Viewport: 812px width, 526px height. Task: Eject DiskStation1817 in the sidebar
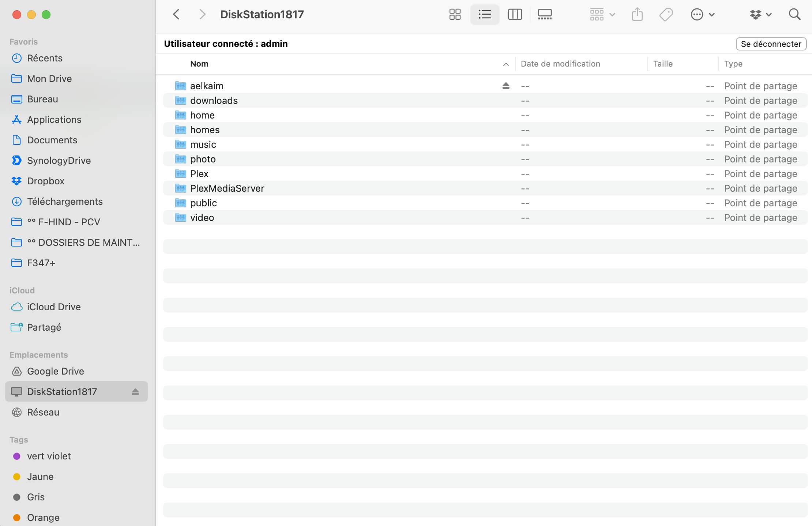coord(135,392)
